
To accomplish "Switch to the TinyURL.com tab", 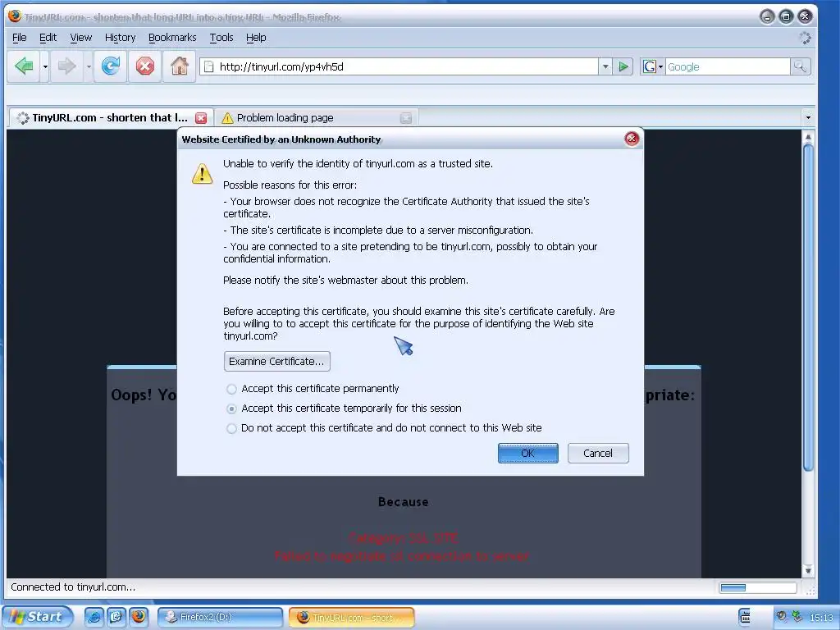I will coord(110,118).
